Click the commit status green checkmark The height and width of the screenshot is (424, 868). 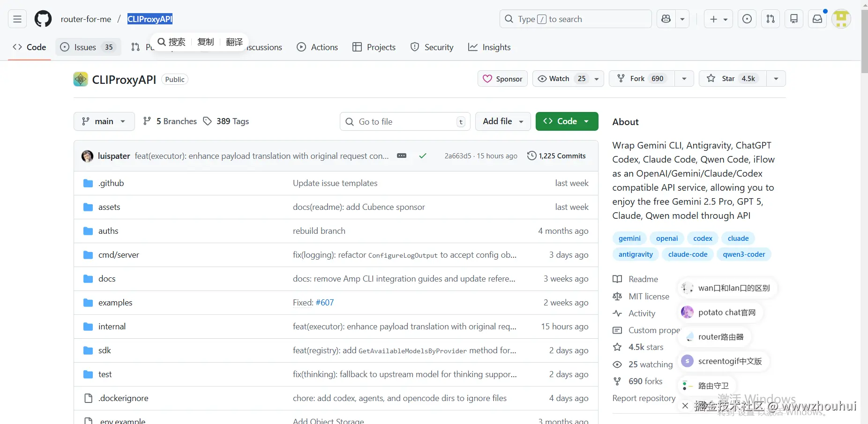click(x=423, y=156)
